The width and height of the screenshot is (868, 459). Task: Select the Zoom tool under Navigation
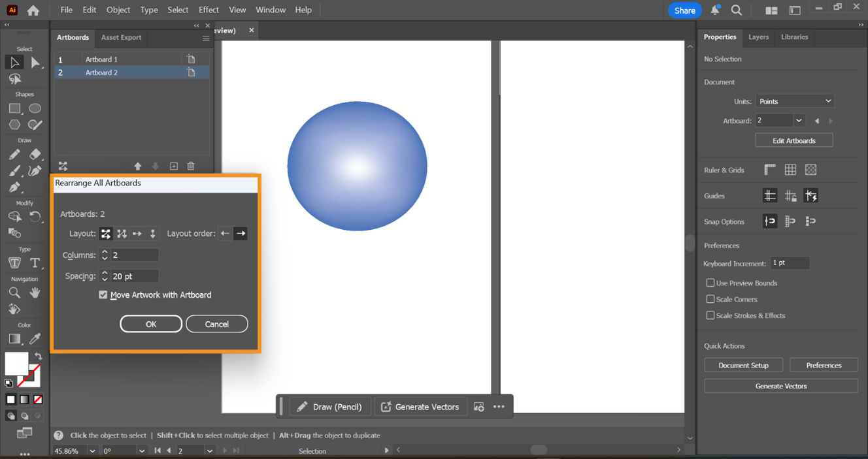(13, 293)
